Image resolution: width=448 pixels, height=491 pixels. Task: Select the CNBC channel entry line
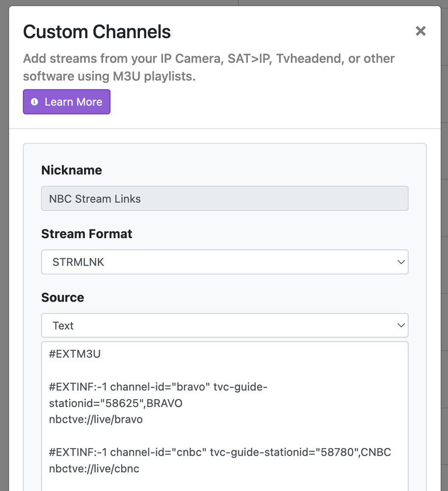click(221, 452)
